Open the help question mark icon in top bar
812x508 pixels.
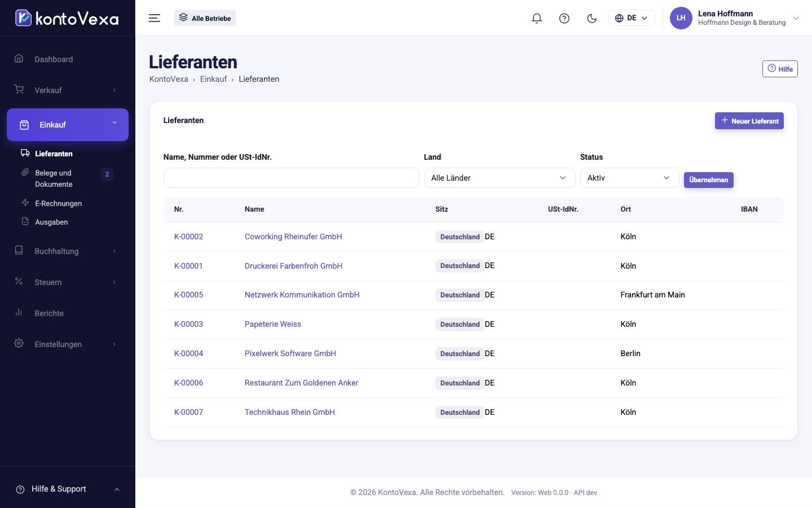[564, 18]
